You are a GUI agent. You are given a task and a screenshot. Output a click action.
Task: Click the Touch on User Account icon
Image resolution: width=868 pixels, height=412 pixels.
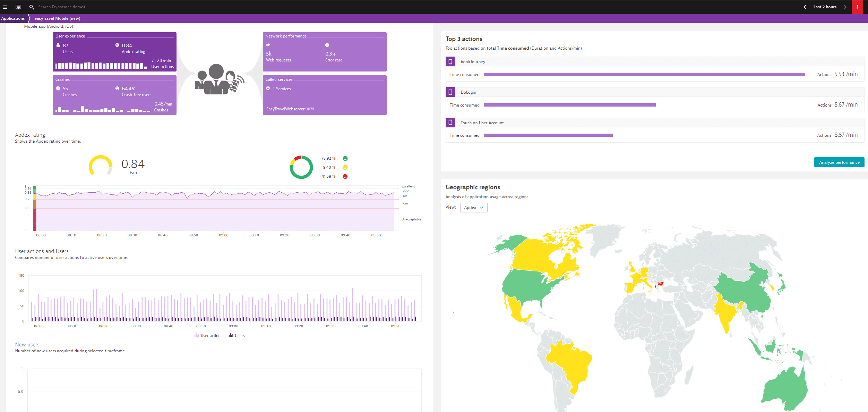point(450,123)
